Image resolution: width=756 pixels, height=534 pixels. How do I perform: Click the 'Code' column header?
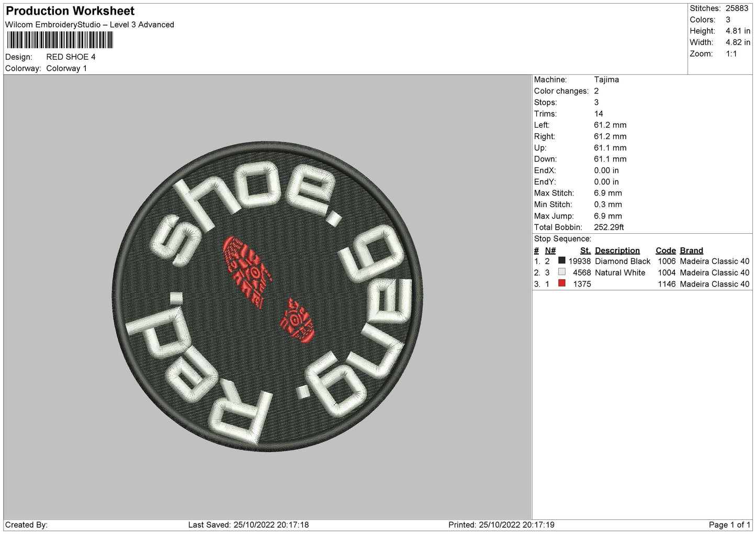point(665,251)
